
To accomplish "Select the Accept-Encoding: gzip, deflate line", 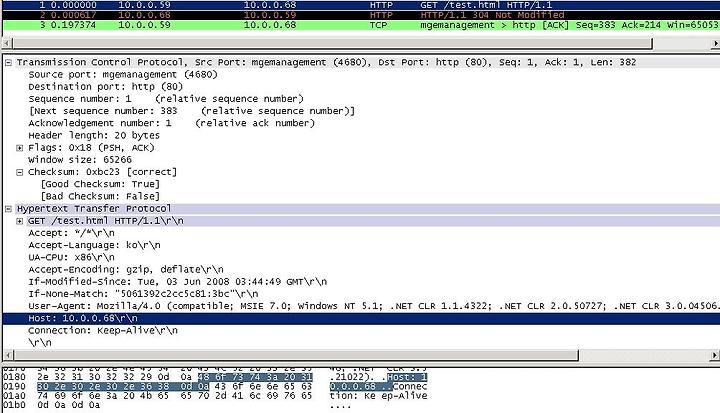I will pyautogui.click(x=126, y=269).
